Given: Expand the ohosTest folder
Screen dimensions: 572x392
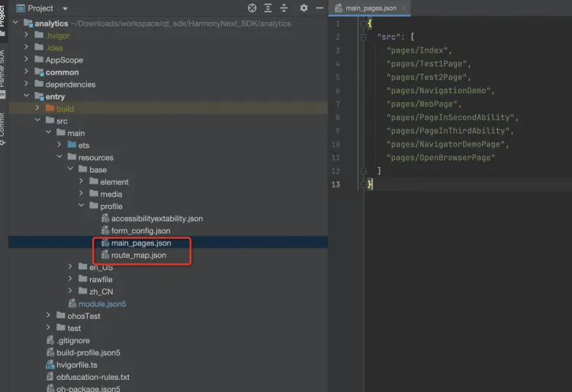Looking at the screenshot, I should [x=50, y=316].
